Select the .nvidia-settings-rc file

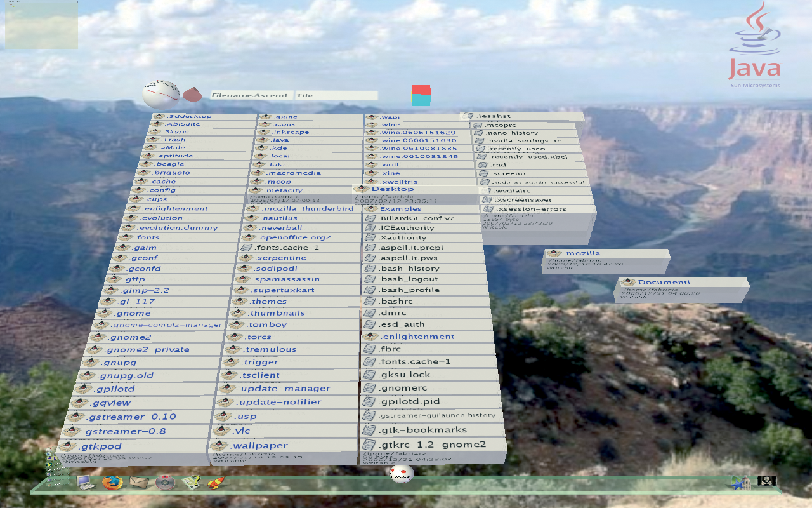click(x=526, y=140)
